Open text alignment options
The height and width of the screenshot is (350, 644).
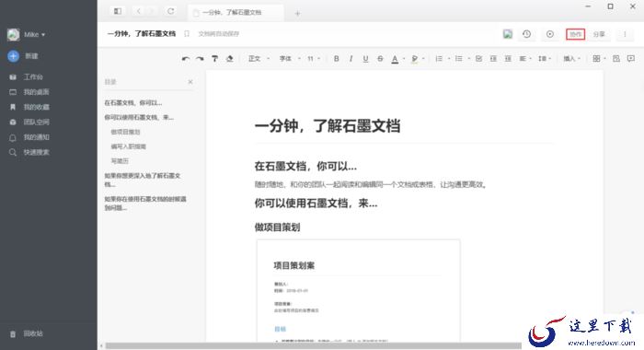(524, 59)
